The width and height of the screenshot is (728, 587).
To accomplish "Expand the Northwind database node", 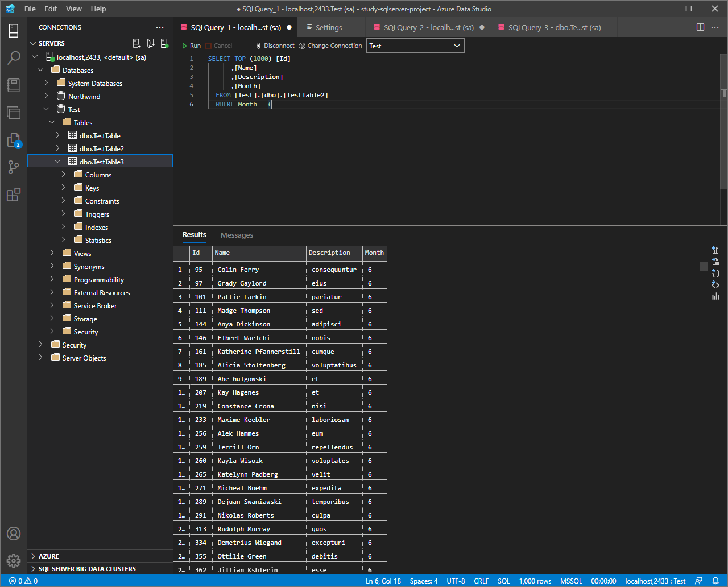I will click(x=47, y=96).
